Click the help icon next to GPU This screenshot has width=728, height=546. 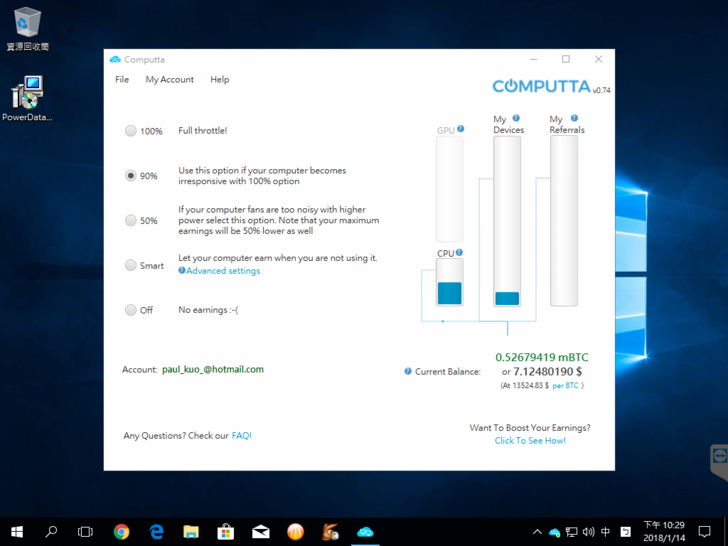click(460, 129)
